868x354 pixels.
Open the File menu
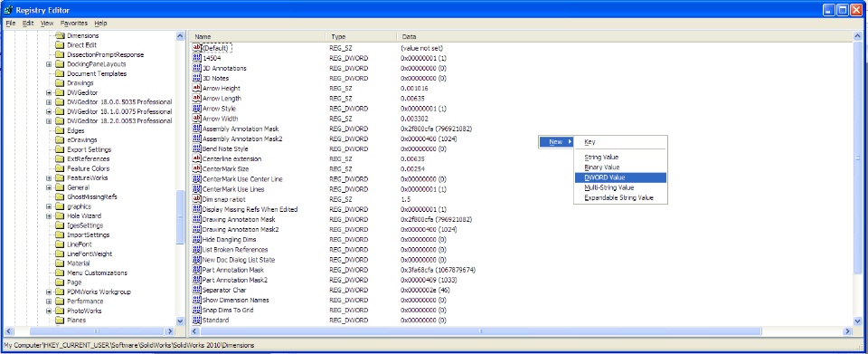click(x=11, y=24)
